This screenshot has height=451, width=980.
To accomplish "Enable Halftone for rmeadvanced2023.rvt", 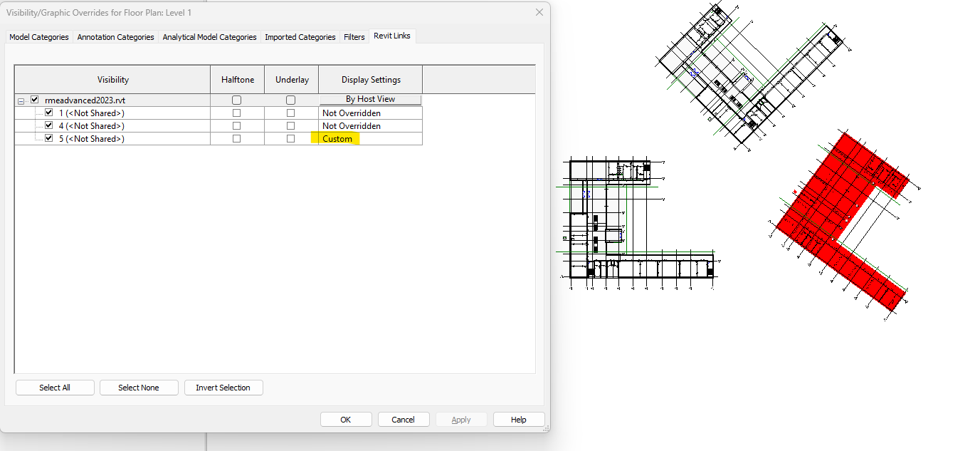I will (237, 100).
